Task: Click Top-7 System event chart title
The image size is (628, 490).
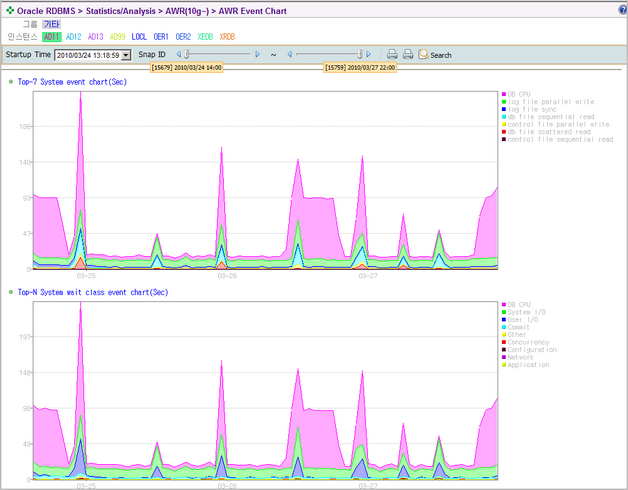Action: point(72,82)
